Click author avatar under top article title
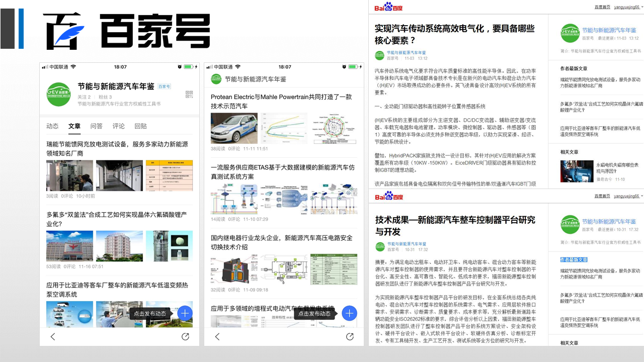 pyautogui.click(x=379, y=55)
